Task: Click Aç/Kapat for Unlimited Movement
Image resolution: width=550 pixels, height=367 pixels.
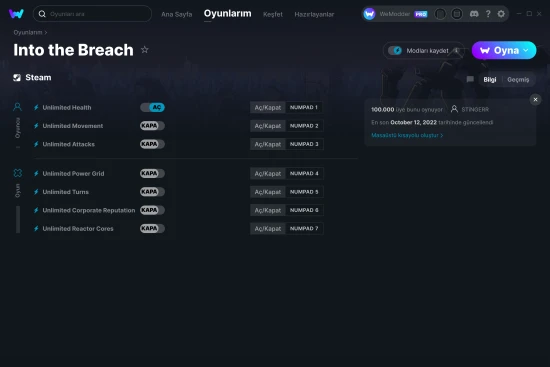Action: click(268, 126)
